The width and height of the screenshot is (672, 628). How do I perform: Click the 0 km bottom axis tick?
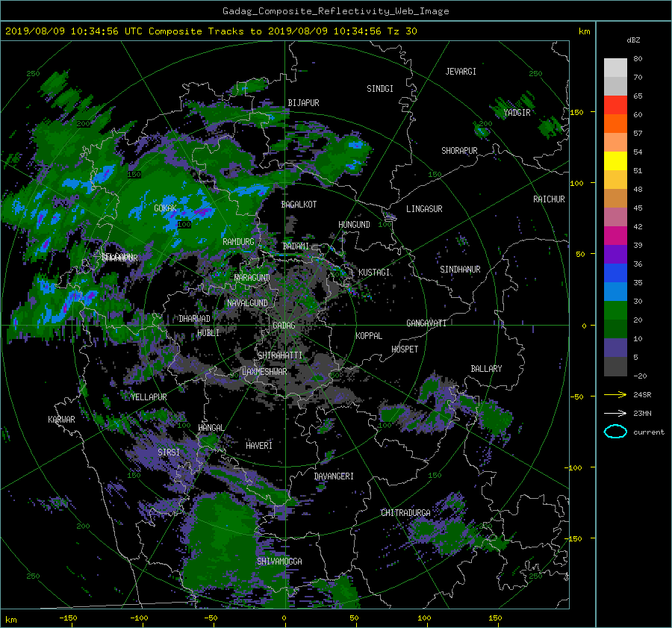pos(284,618)
